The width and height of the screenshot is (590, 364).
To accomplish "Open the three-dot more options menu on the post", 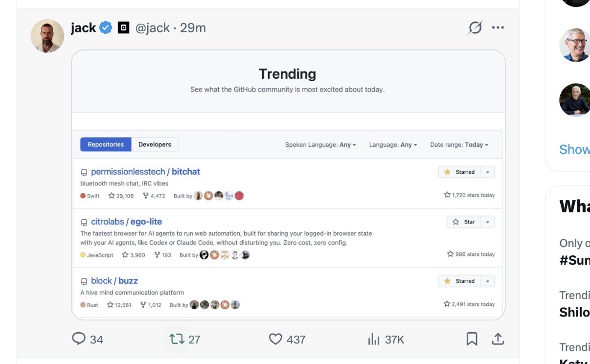I will (498, 28).
